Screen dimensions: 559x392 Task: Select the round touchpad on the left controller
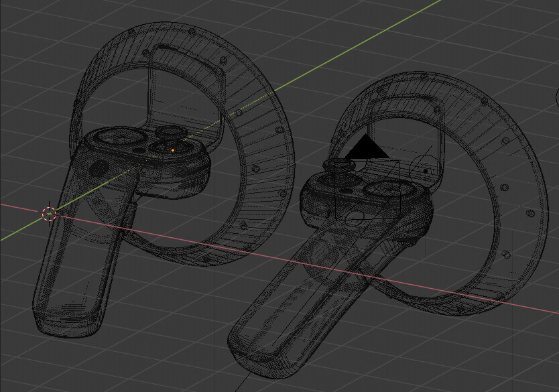[120, 137]
